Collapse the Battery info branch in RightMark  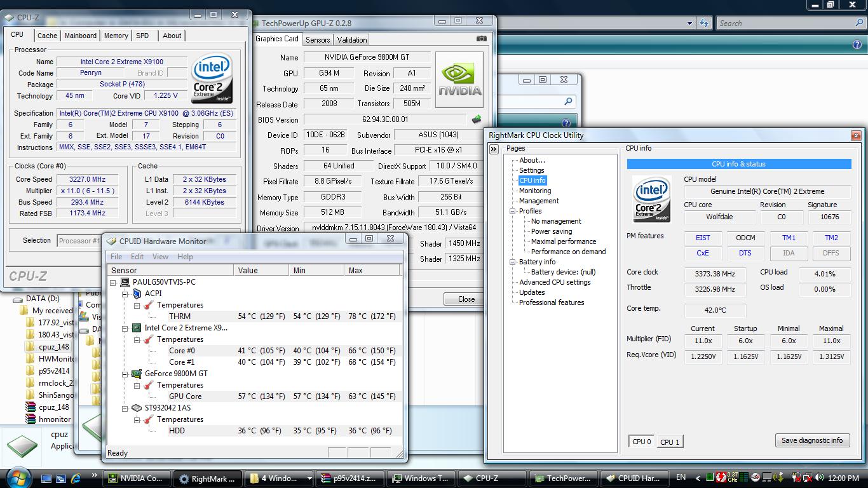pos(512,262)
